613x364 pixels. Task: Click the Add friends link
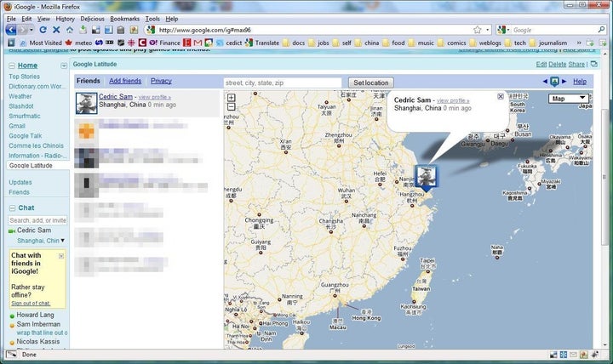tap(125, 81)
